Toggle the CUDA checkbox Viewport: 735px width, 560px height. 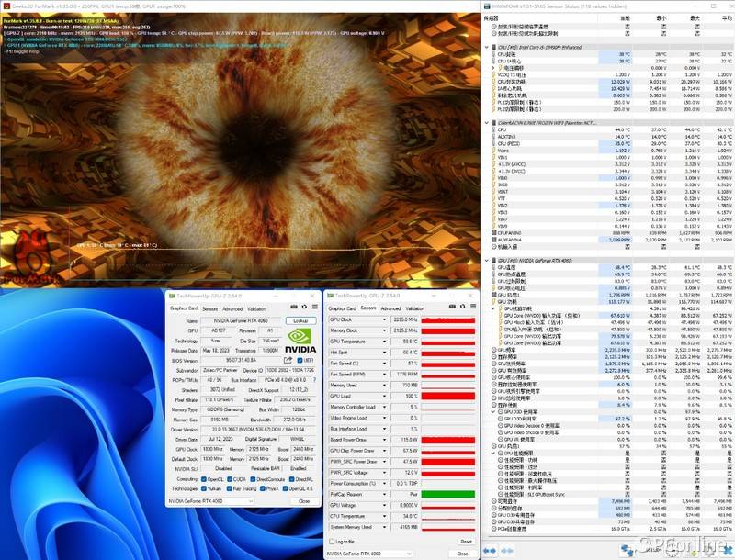point(230,479)
